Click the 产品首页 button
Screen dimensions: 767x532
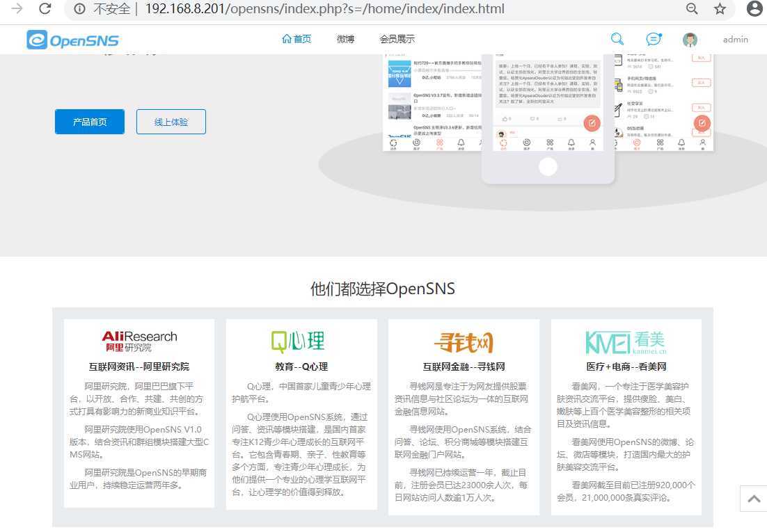point(90,122)
